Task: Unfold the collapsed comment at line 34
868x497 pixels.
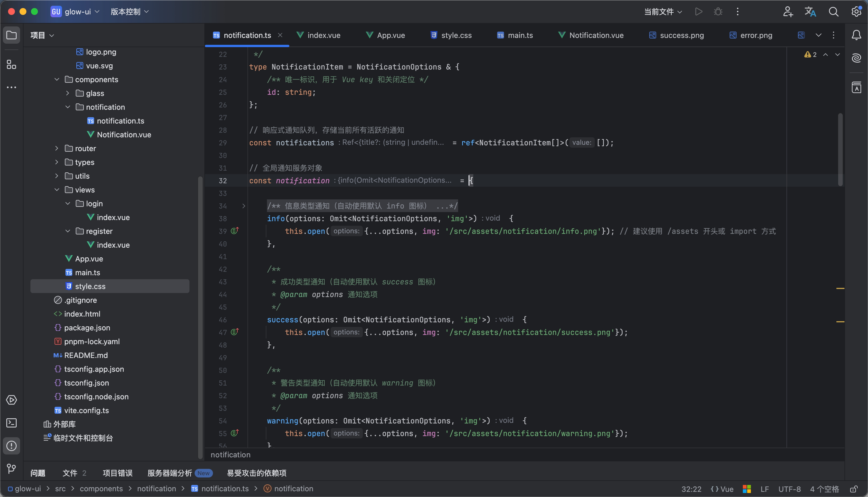Action: point(243,206)
